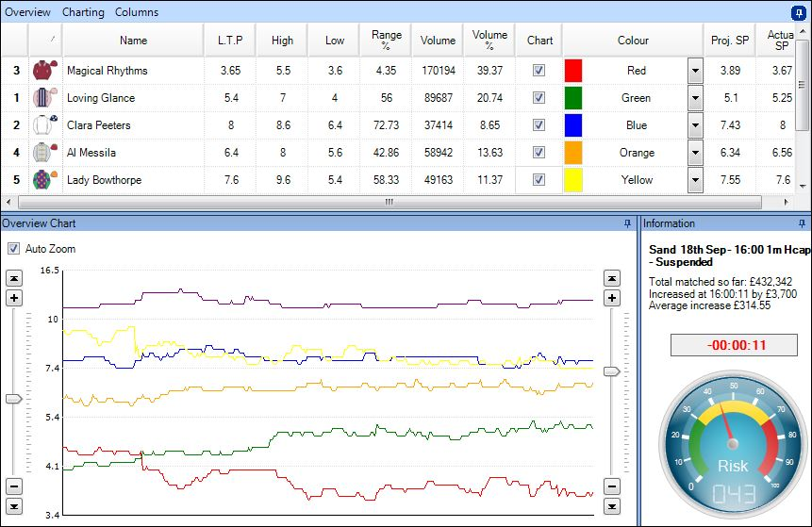Pin the top panel with pushpin icon
The height and width of the screenshot is (527, 812).
(799, 13)
